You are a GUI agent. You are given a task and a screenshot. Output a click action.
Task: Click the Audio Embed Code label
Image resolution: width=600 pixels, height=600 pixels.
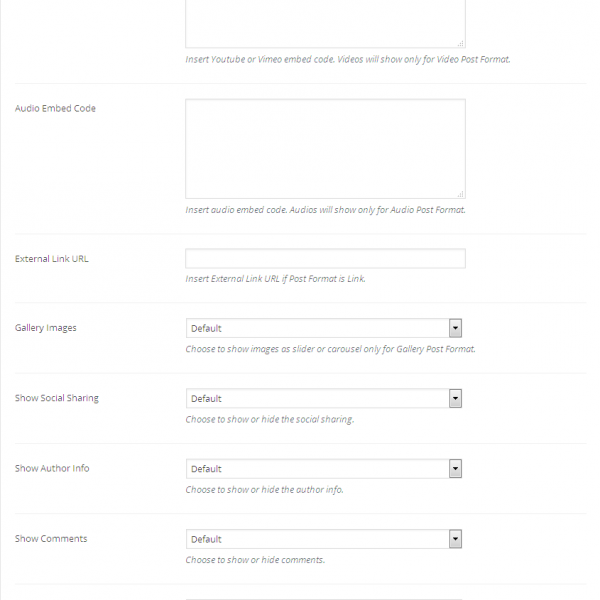[55, 108]
